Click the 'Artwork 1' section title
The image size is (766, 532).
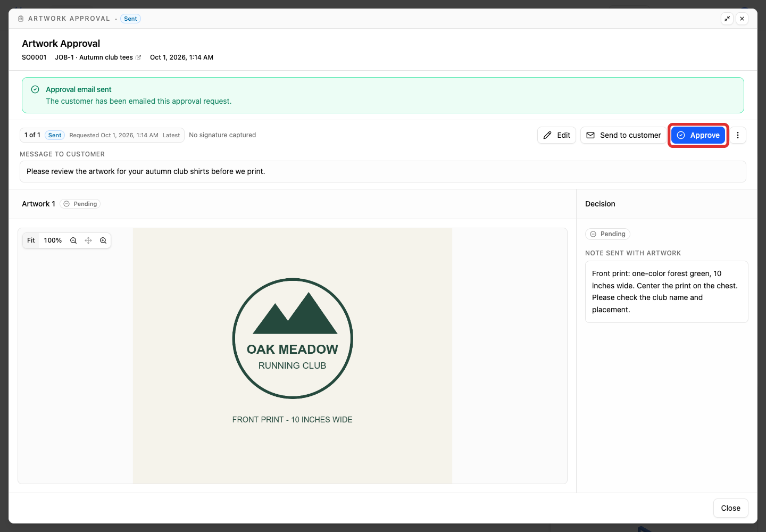tap(38, 204)
